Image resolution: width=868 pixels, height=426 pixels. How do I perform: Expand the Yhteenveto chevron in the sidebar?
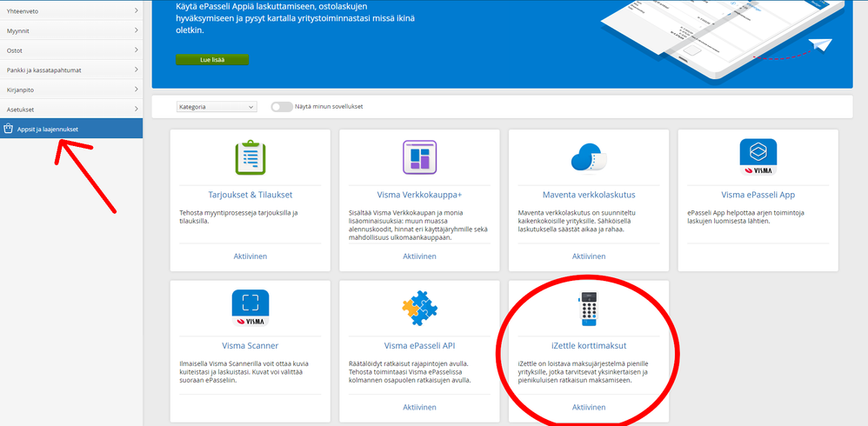(x=137, y=10)
